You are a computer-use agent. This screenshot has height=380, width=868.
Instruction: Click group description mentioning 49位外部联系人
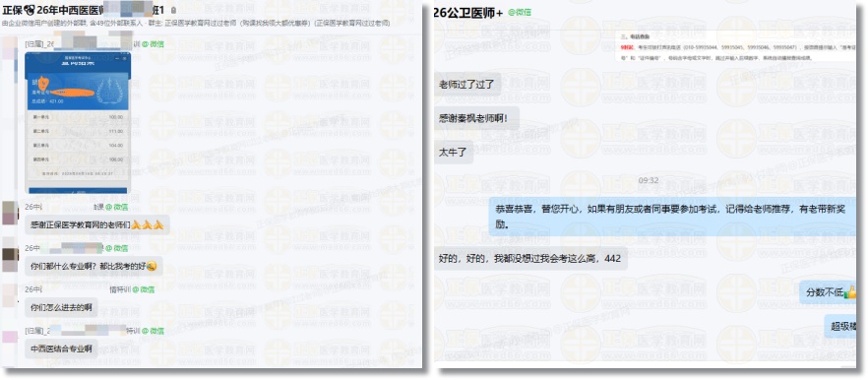point(196,24)
